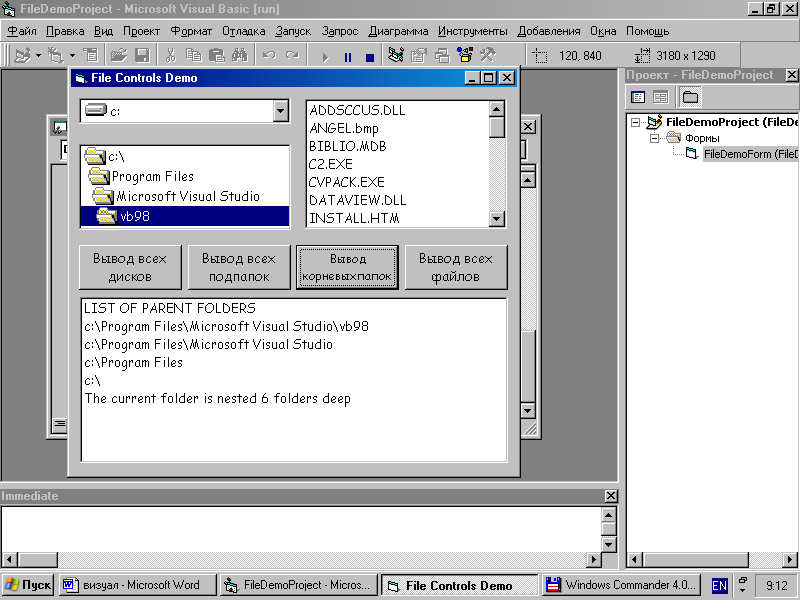Open the Запуск menu
This screenshot has width=800, height=600.
293,31
